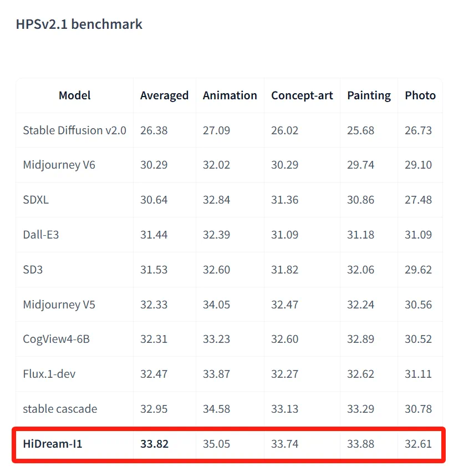Click the HPSv2.1 benchmark heading

(x=79, y=24)
